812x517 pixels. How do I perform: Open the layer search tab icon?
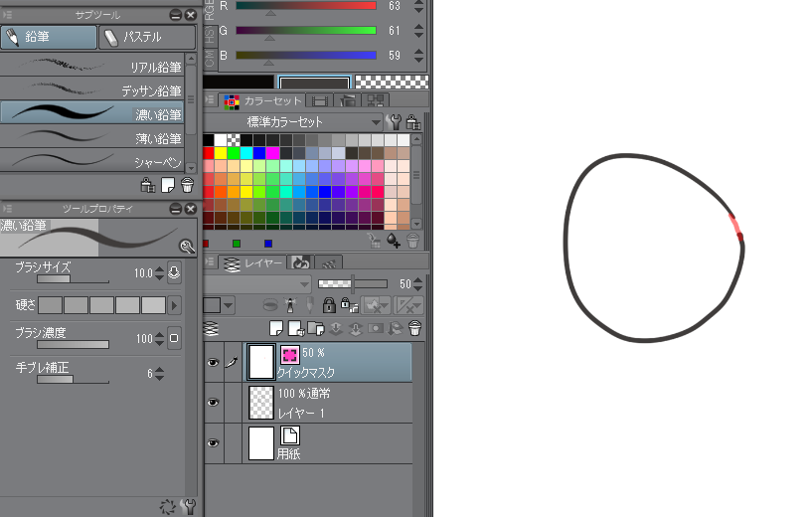pyautogui.click(x=300, y=263)
